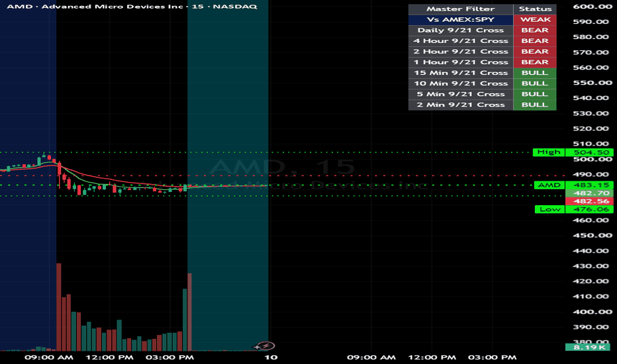
Task: Click the 8.19K volume tag
Action: pyautogui.click(x=587, y=347)
